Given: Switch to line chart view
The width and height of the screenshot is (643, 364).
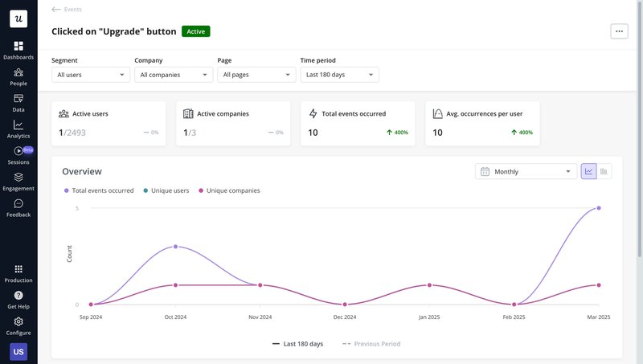Looking at the screenshot, I should pos(589,171).
